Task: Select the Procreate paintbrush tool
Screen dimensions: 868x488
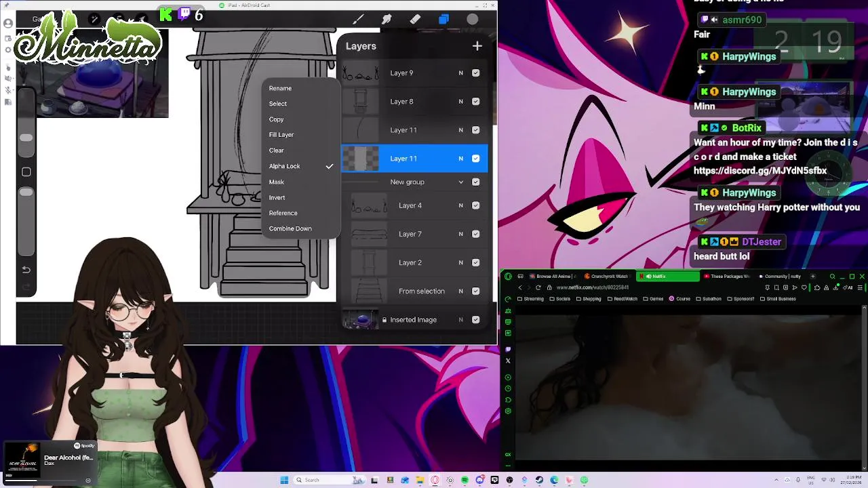Action: (358, 19)
